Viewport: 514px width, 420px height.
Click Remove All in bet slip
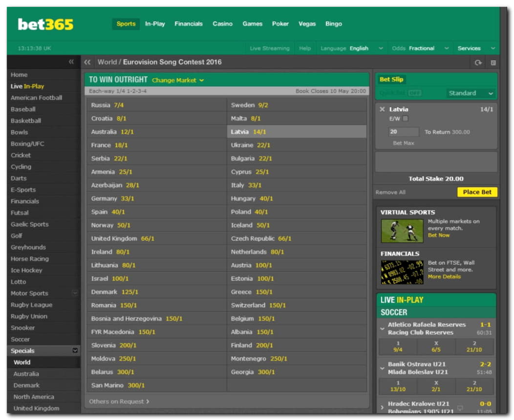point(390,192)
